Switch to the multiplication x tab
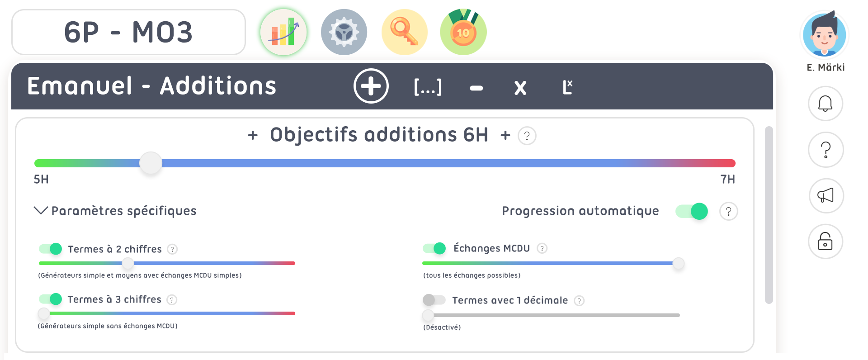 pos(520,87)
